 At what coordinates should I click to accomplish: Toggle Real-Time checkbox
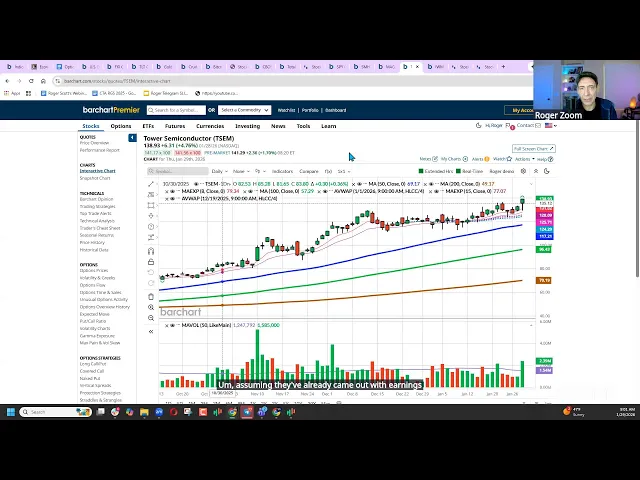458,171
